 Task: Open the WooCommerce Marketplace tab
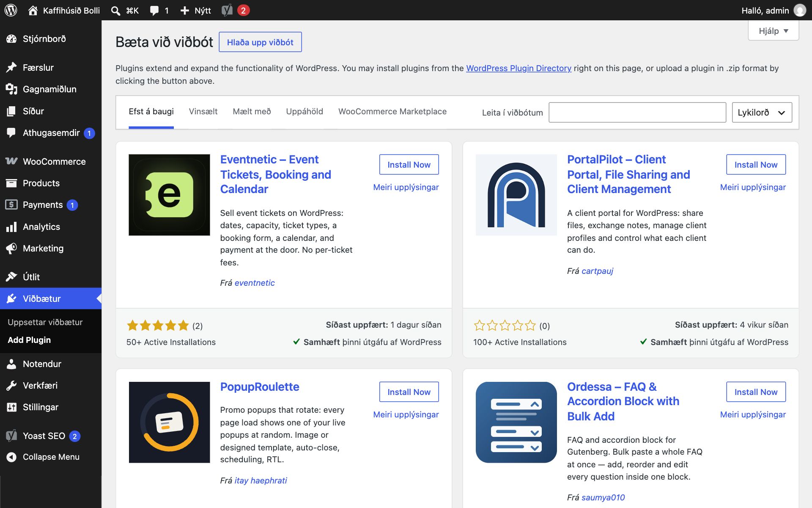click(392, 112)
